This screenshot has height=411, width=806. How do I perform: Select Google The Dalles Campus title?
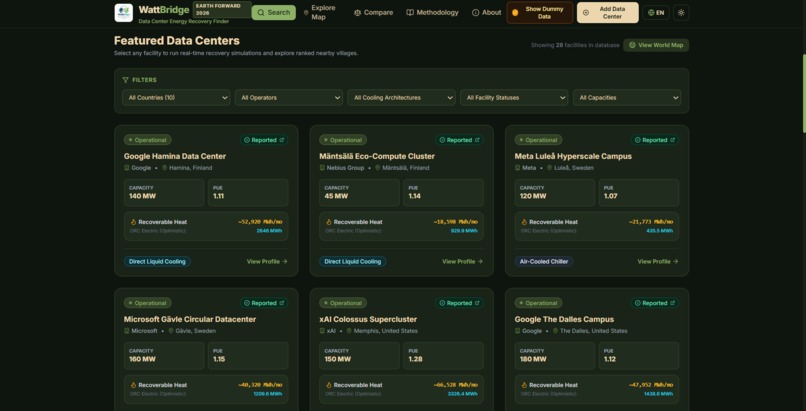[564, 319]
